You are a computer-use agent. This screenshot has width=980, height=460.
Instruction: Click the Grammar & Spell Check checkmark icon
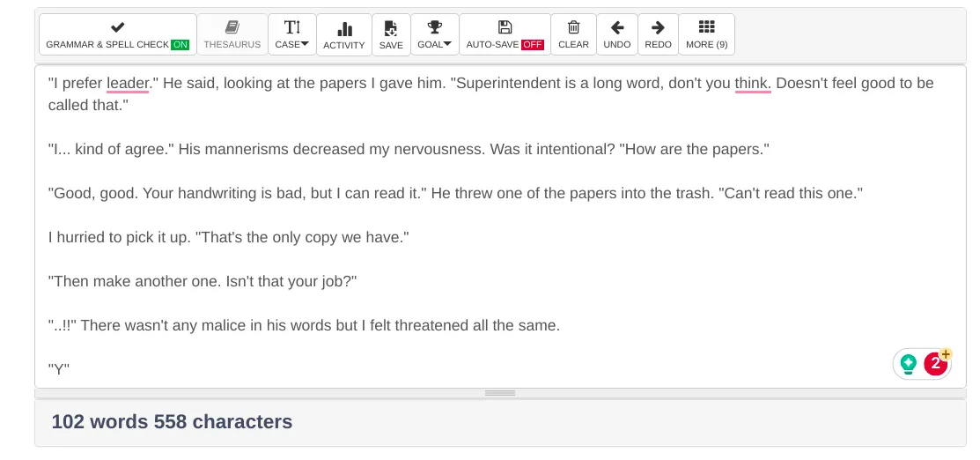117,27
